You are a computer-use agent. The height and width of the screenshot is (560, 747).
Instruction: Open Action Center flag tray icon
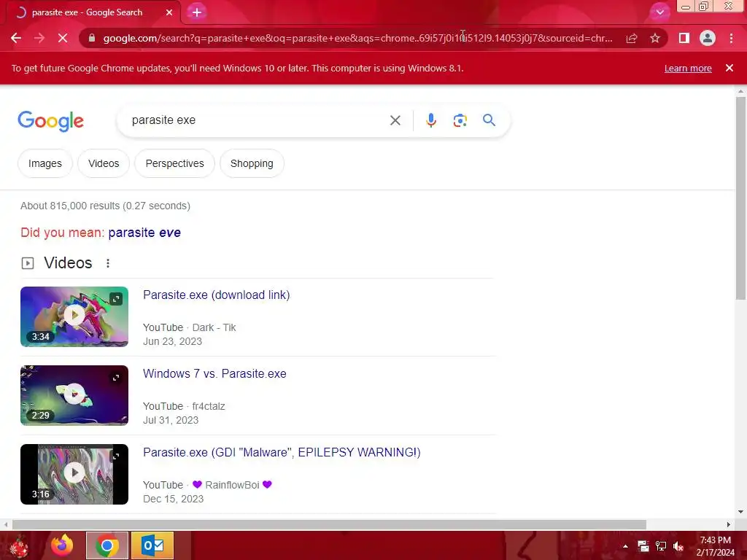tap(643, 546)
